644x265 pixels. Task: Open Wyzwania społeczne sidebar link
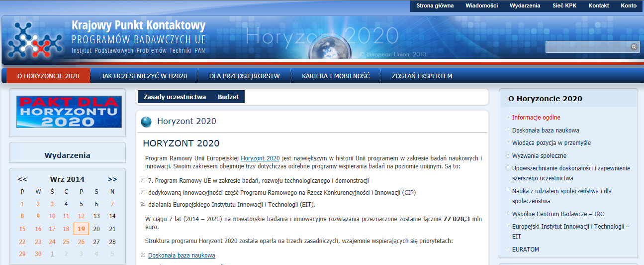(x=539, y=156)
